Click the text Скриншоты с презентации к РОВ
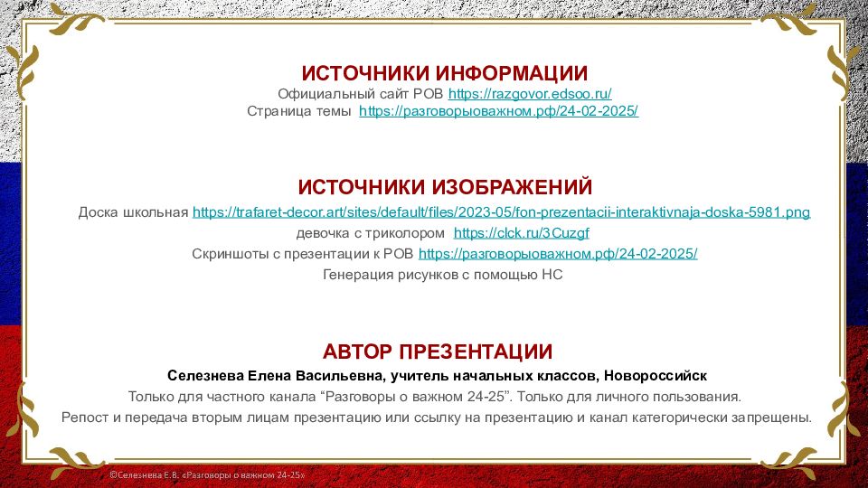This screenshot has height=488, width=868. 302,253
